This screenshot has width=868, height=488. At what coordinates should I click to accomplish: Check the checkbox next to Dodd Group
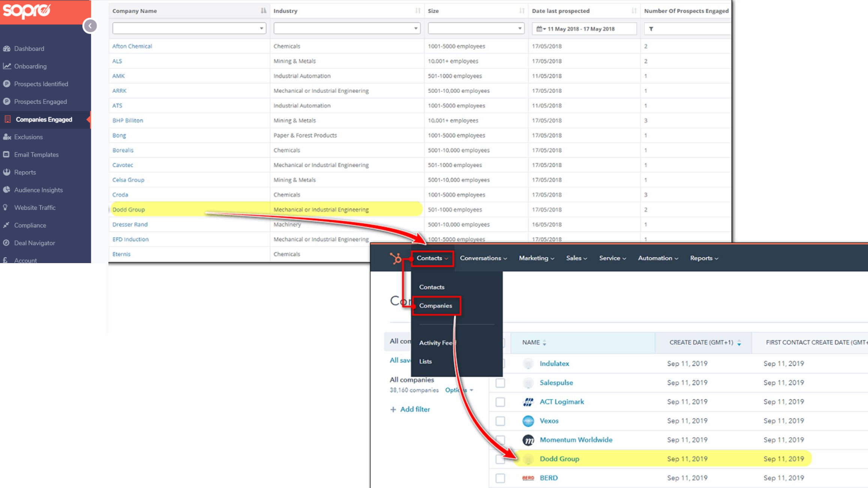pyautogui.click(x=500, y=459)
